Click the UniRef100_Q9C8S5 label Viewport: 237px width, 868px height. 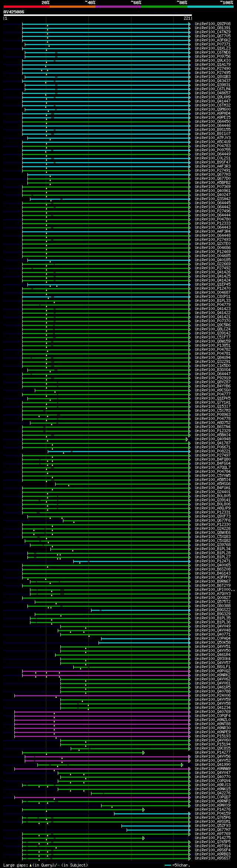(213, 748)
